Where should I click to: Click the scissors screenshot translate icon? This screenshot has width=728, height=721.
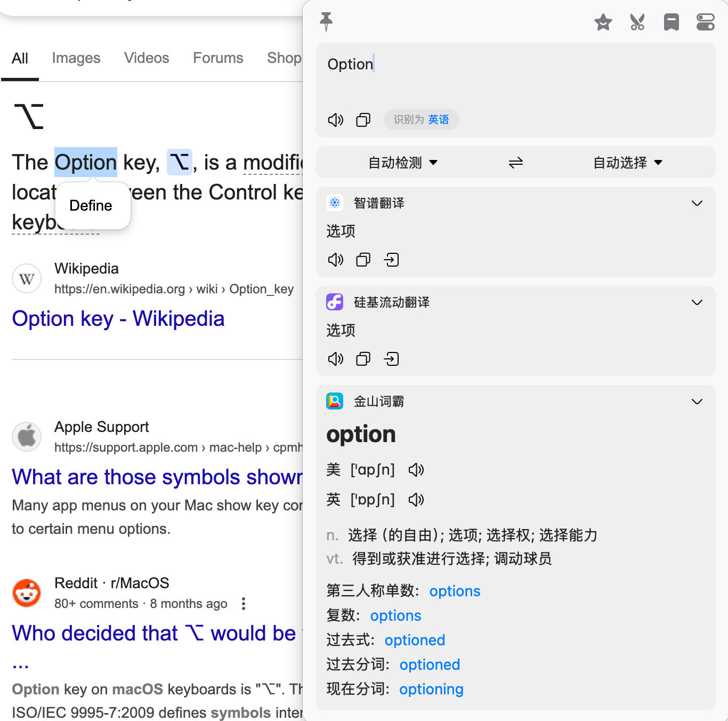pos(637,22)
